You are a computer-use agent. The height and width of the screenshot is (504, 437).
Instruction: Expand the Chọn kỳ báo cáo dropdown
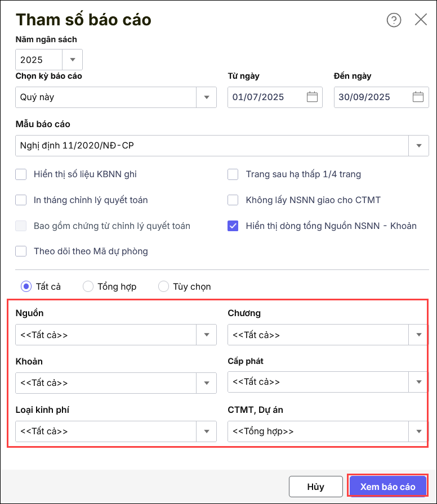point(206,97)
